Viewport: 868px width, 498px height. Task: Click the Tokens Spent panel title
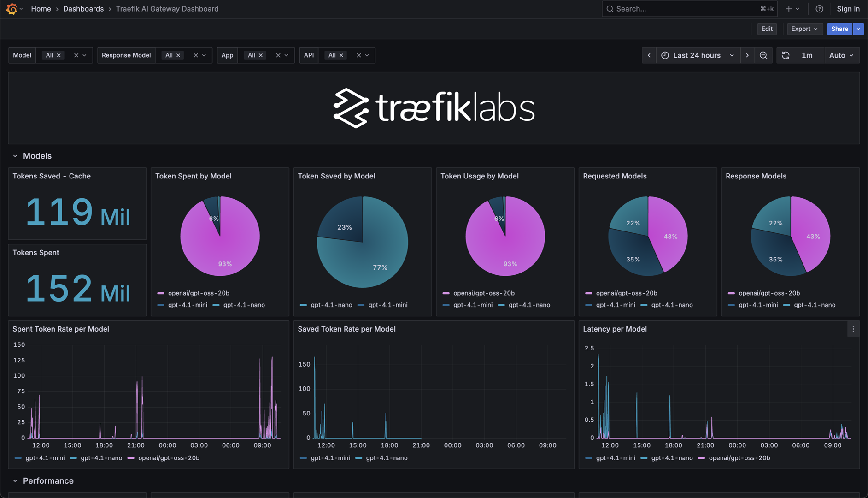[x=35, y=253]
